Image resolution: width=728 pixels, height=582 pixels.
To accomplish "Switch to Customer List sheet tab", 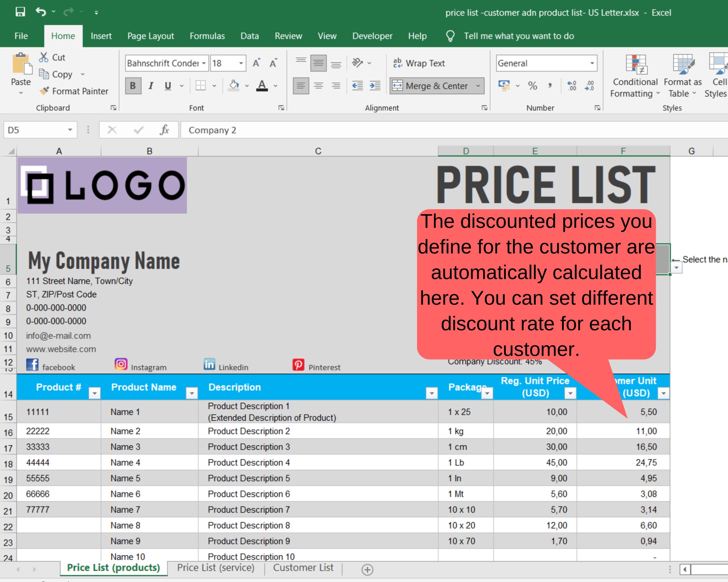I will 303,568.
